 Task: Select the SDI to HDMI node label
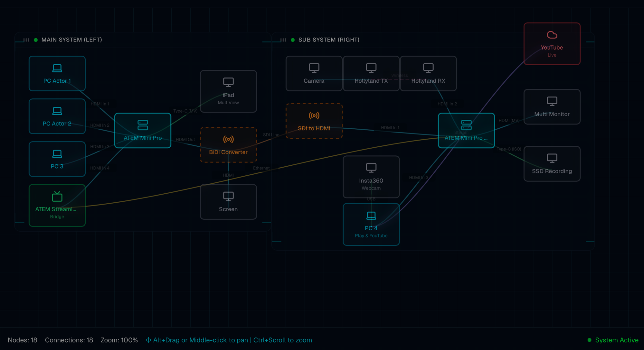pyautogui.click(x=314, y=128)
